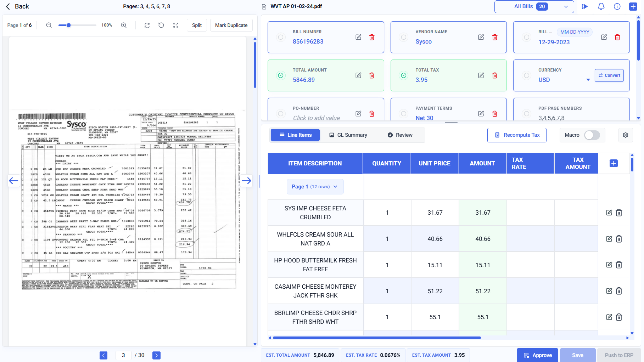The image size is (644, 362).
Task: Refresh the document with the sync icon
Action: 147,25
